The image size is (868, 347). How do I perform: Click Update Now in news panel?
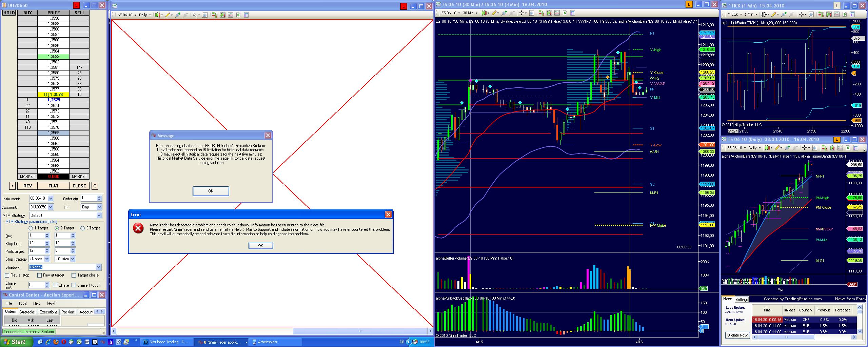point(737,335)
